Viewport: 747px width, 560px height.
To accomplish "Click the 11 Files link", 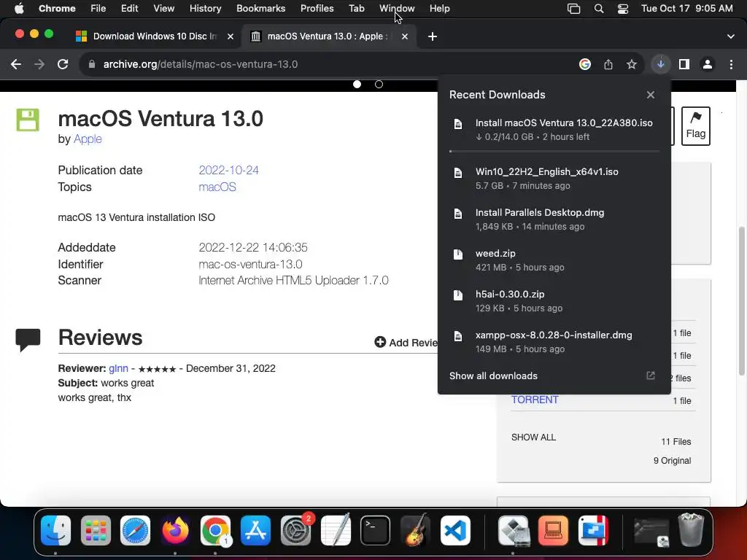I will (x=676, y=441).
